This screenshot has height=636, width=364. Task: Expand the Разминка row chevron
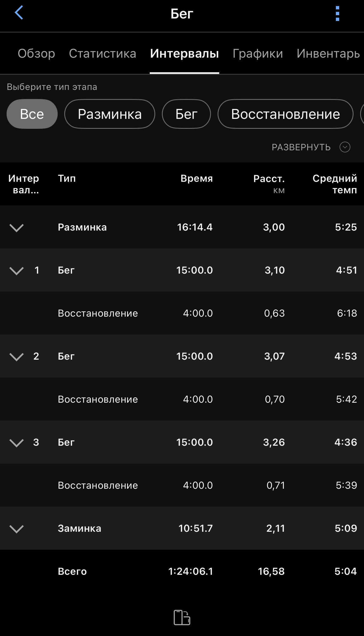tap(17, 228)
